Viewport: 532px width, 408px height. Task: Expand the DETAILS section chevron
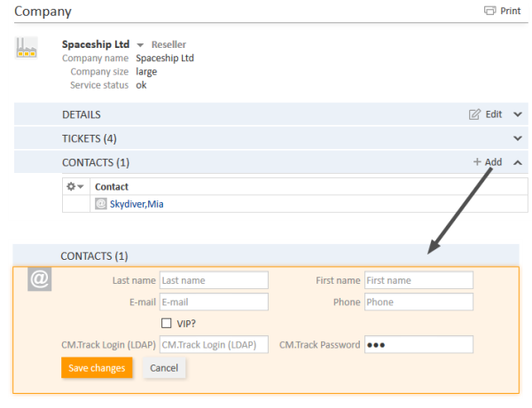click(x=518, y=114)
